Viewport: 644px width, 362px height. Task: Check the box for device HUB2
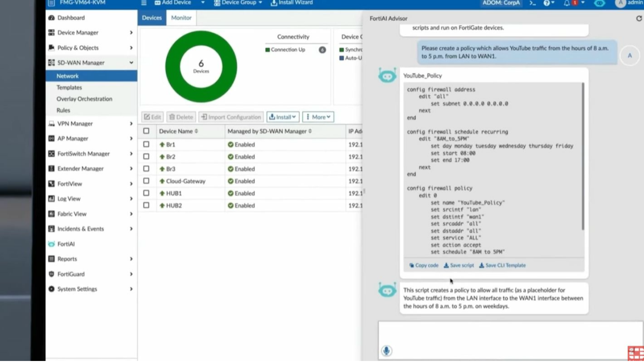tap(146, 206)
